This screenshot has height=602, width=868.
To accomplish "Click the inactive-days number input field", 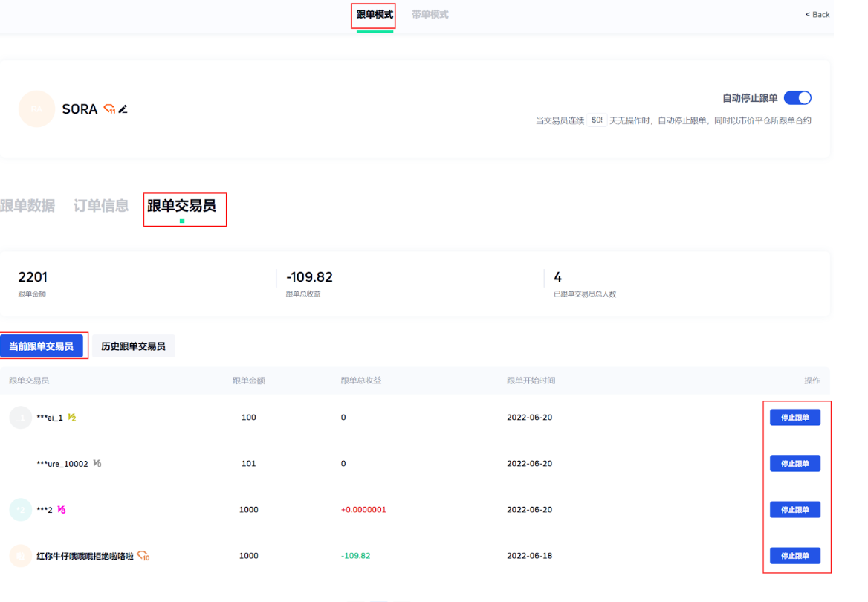I will click(596, 120).
